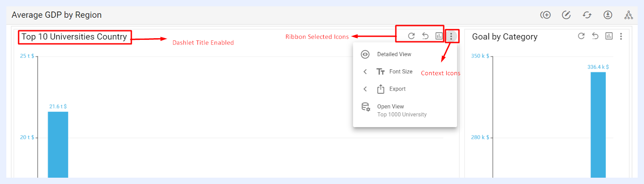Click undo icon on Top 10 Universities dashlet
The height and width of the screenshot is (184, 644).
point(425,36)
